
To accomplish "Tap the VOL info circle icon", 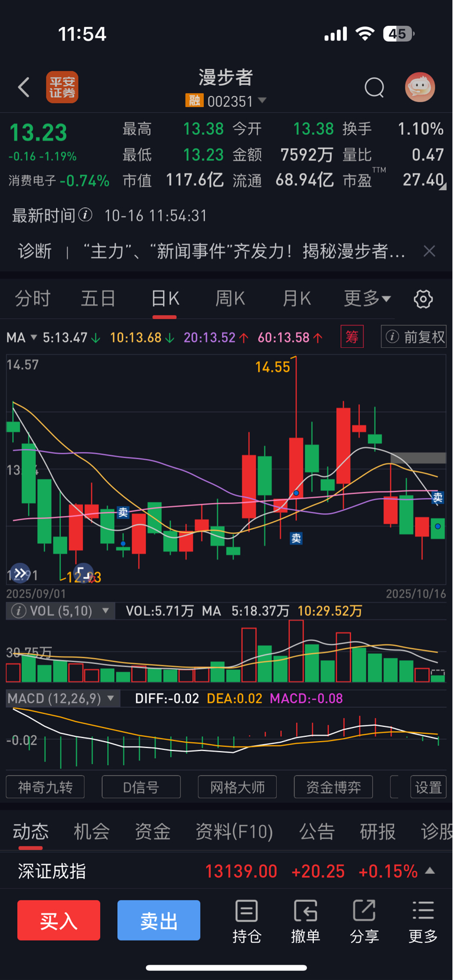I will (x=19, y=611).
